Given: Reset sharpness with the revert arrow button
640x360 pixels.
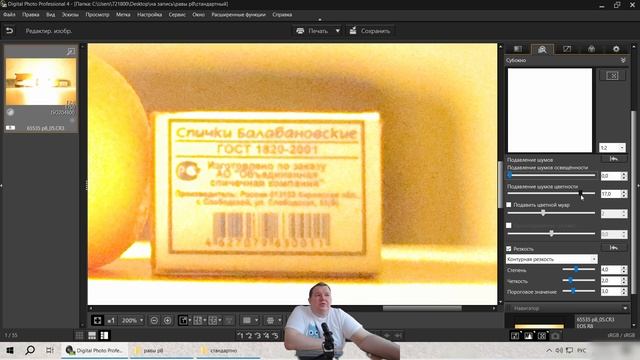Looking at the screenshot, I should click(613, 248).
